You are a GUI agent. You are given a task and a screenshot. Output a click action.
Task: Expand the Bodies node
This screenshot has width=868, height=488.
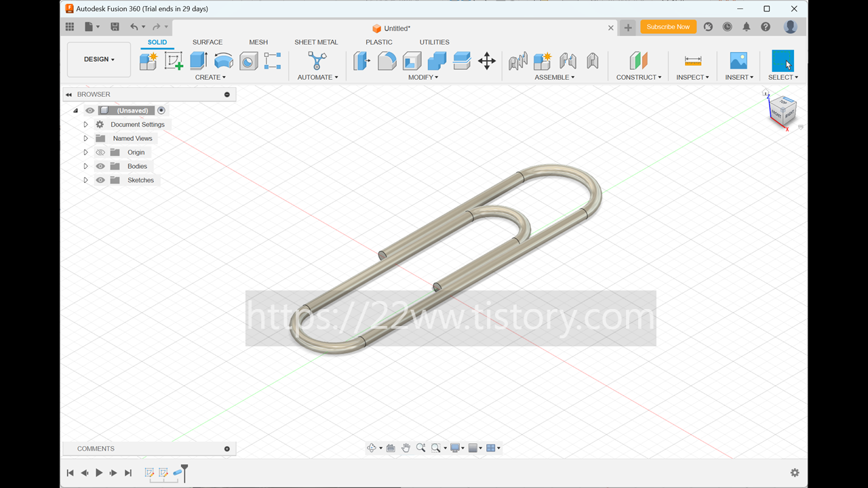pyautogui.click(x=85, y=166)
